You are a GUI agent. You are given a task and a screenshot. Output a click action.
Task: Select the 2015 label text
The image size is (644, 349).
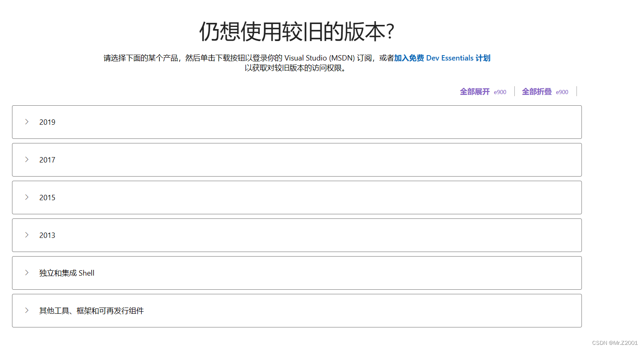[x=47, y=198]
